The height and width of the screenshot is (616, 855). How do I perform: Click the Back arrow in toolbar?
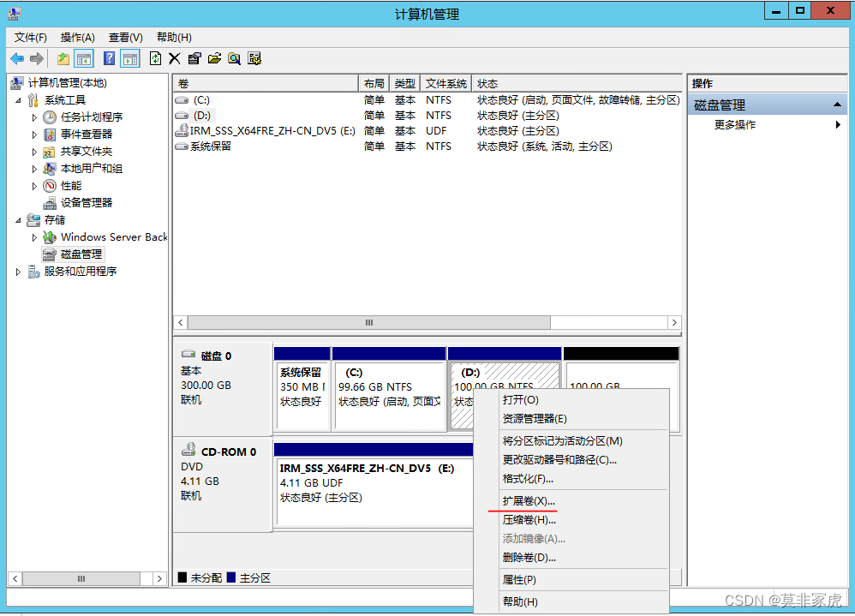[x=17, y=58]
